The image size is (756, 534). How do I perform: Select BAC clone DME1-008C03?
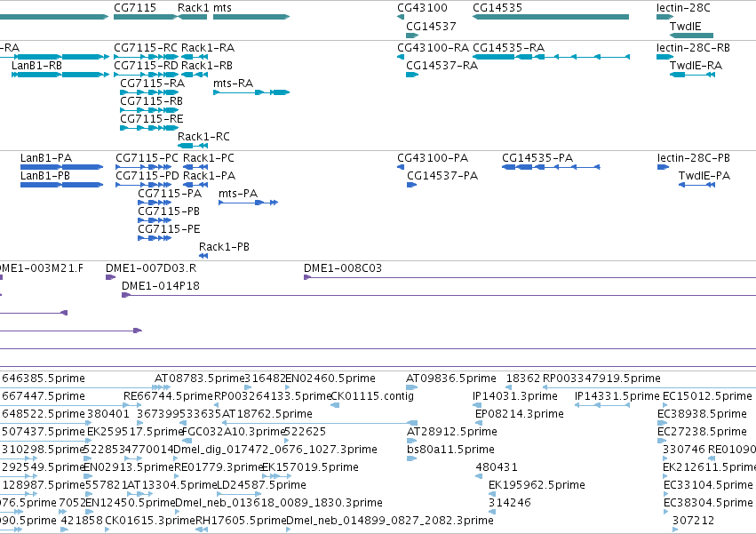pos(343,268)
